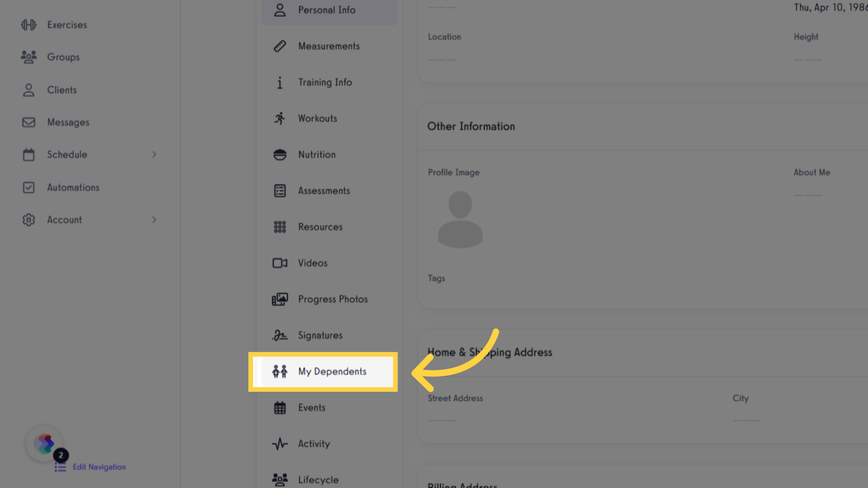Open the help widget with badge 2
The width and height of the screenshot is (868, 488).
point(44,444)
